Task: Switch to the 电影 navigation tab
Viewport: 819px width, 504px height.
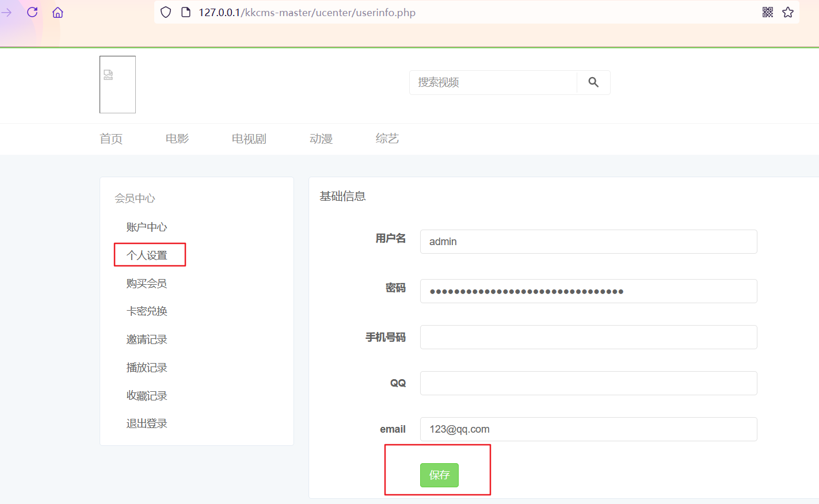Action: pyautogui.click(x=177, y=139)
